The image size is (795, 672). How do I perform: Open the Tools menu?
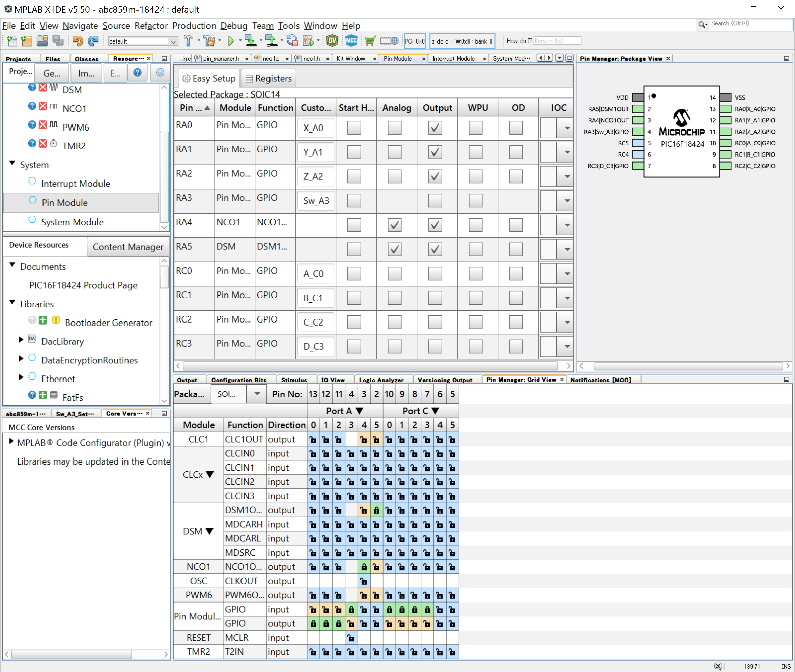click(x=289, y=26)
